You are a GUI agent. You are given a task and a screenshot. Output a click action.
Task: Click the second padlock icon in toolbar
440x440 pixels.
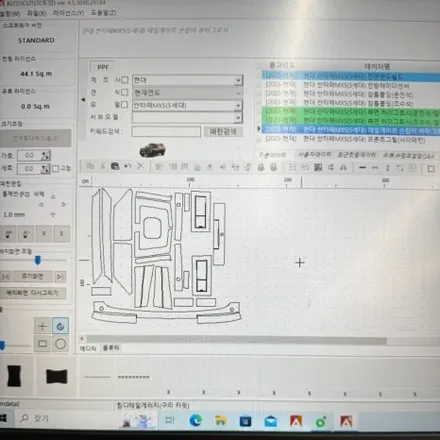[x=273, y=167]
